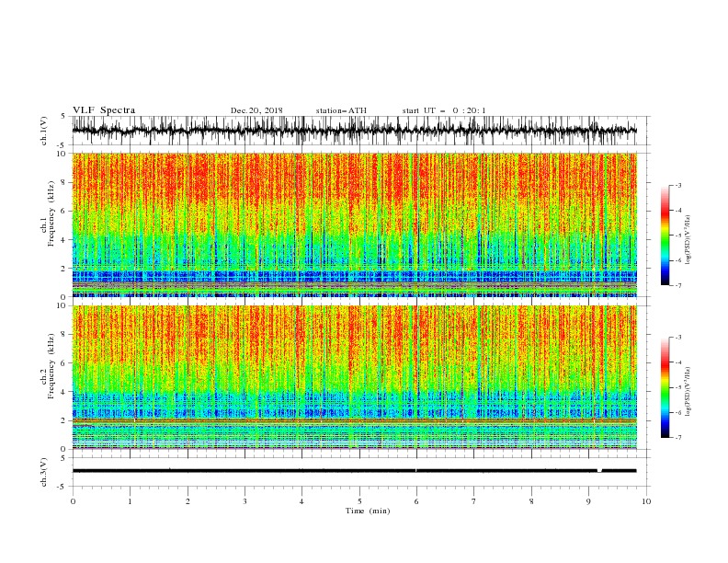Click the time-axis tick label "8"
Screen dimensions: 728x563
point(531,501)
